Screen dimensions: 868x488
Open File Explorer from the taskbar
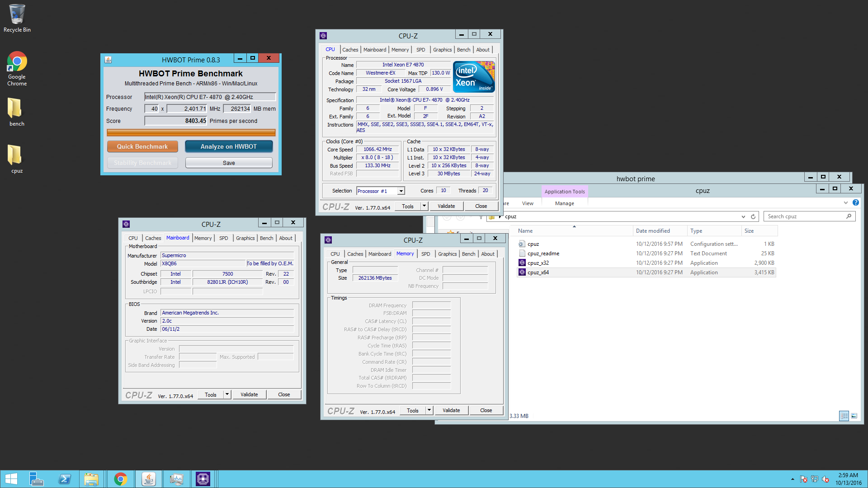[92, 479]
